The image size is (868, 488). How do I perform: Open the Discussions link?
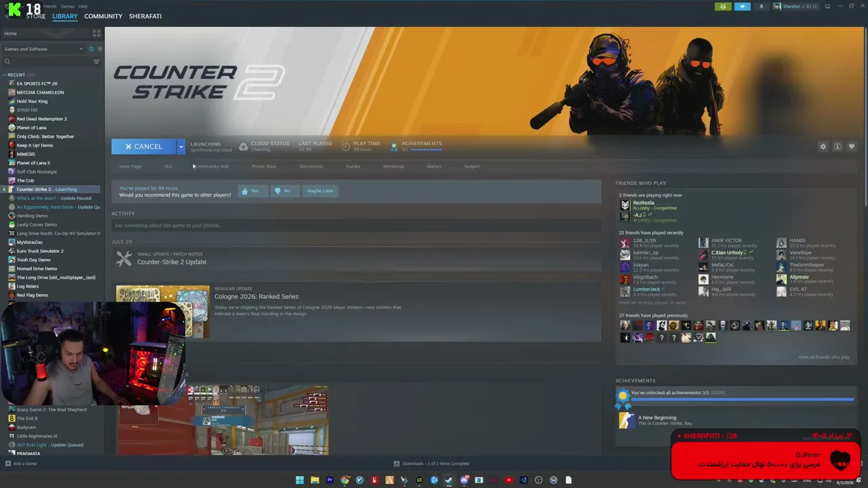311,166
